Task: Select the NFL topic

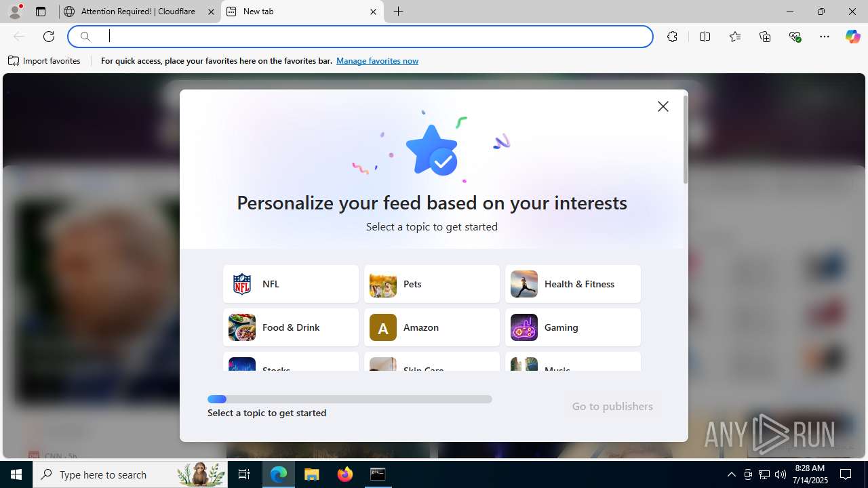Action: pos(291,284)
